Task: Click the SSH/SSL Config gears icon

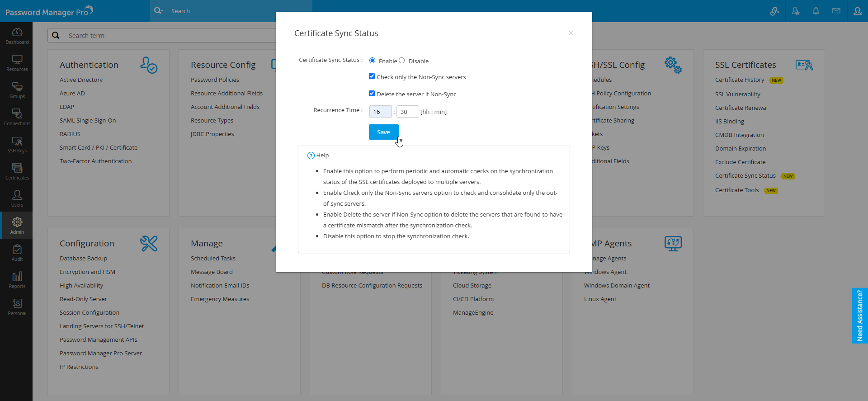Action: 673,65
